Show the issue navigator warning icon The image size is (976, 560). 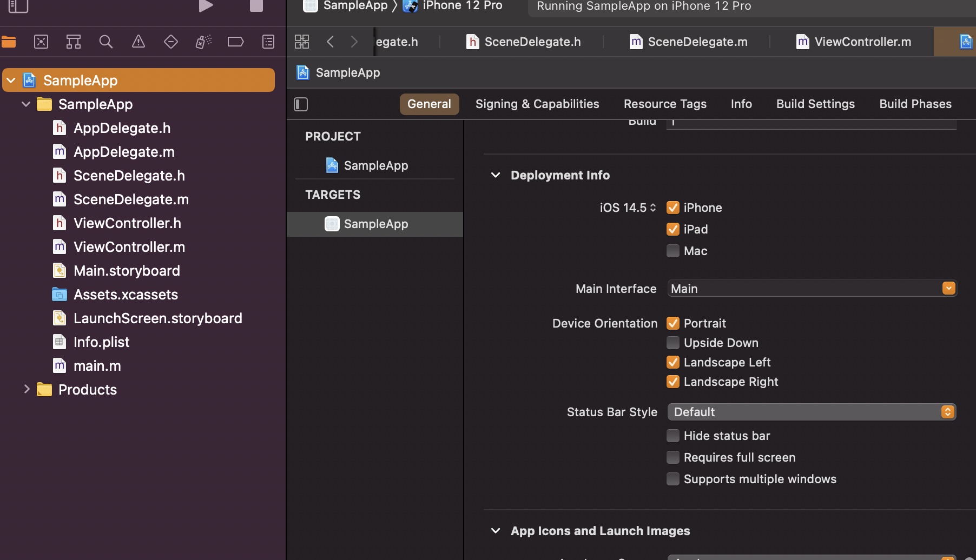[x=139, y=42]
